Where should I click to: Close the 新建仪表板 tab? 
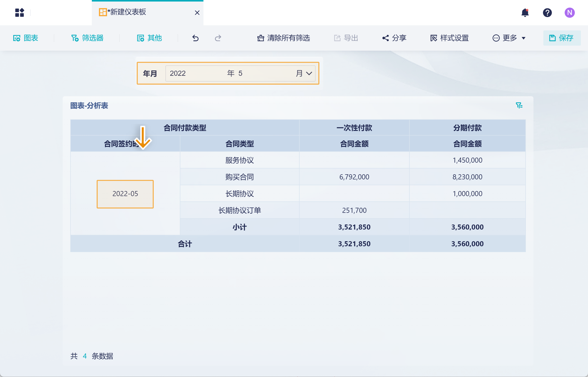tap(197, 13)
